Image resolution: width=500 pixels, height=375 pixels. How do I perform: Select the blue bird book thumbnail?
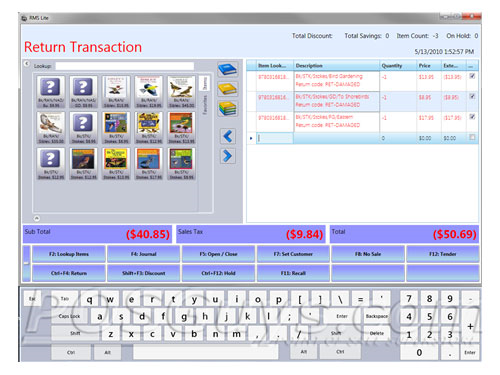pos(148,91)
